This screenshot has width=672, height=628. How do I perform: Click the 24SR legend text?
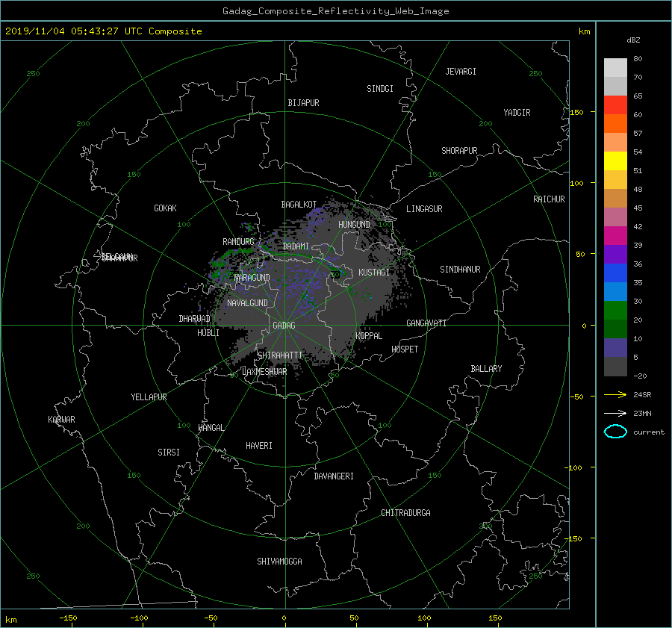click(642, 395)
